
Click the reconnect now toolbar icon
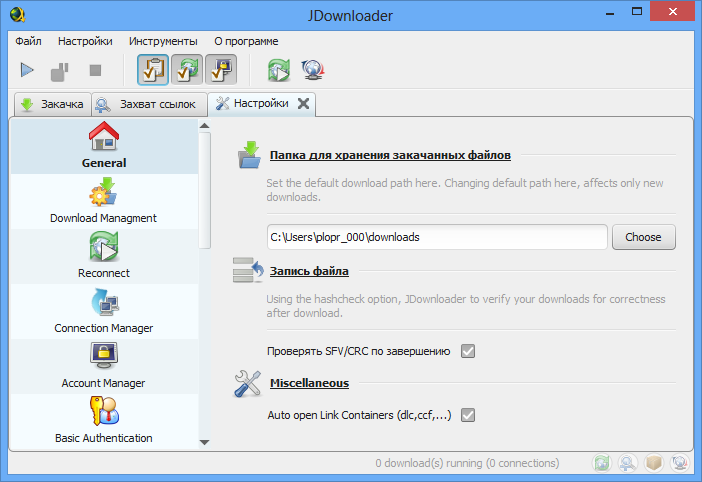coord(279,70)
